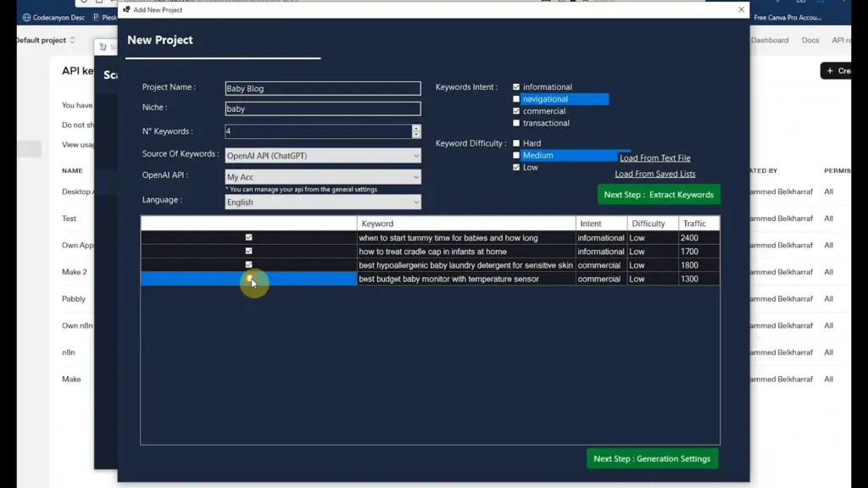Open the Docs menu item

click(x=810, y=39)
